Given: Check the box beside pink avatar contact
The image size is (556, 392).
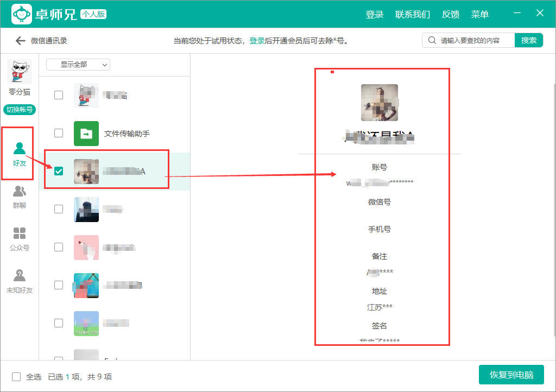Looking at the screenshot, I should tap(59, 247).
